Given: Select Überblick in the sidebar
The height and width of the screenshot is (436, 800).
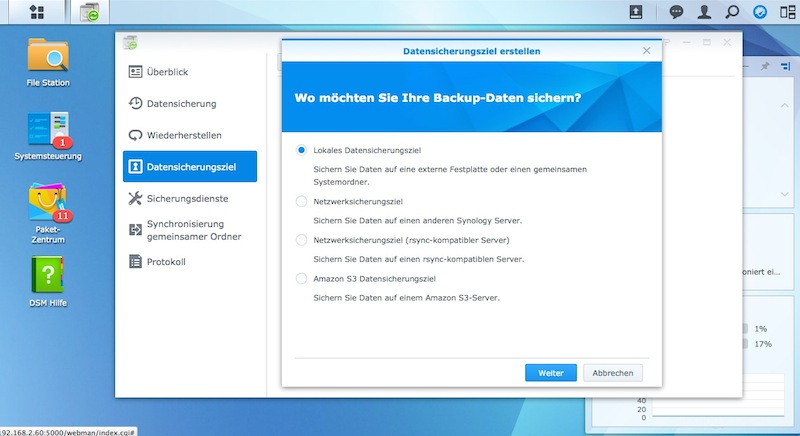Looking at the screenshot, I should 190,72.
